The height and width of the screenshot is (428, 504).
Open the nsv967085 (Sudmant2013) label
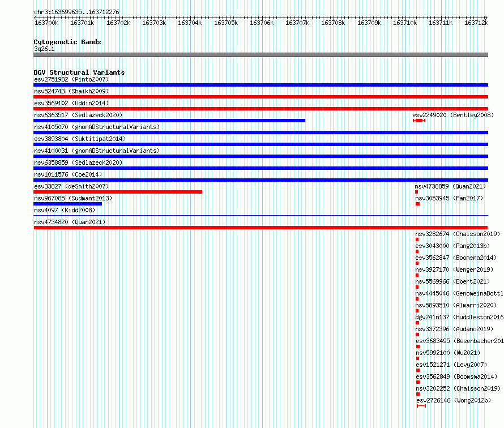(x=73, y=198)
